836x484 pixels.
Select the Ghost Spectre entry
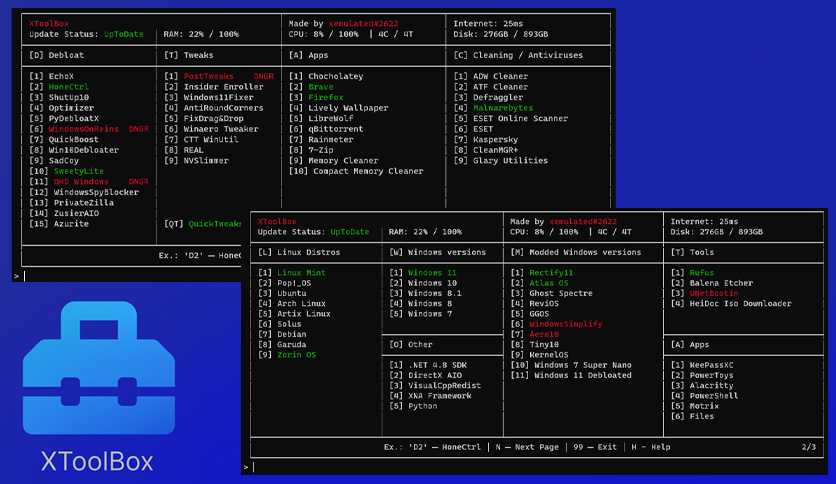(552, 293)
